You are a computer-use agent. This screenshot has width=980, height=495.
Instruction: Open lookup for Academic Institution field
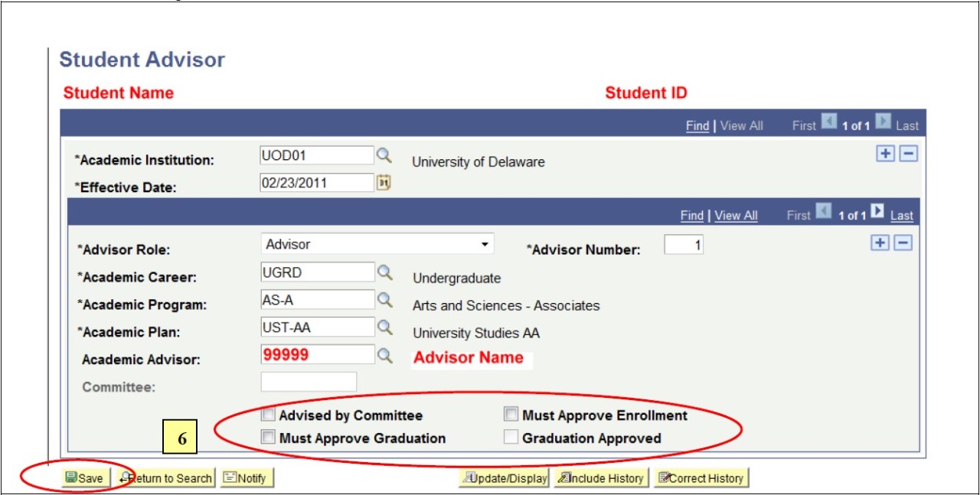click(x=384, y=155)
